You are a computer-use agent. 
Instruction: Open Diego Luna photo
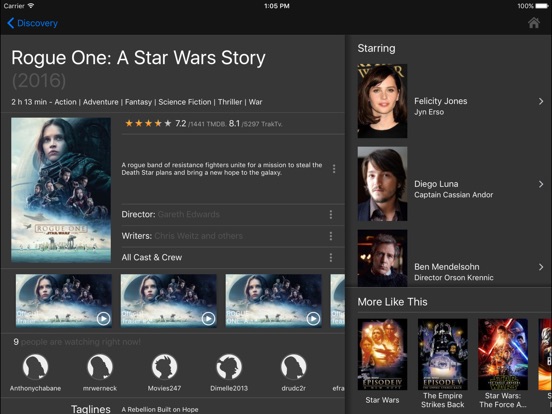click(x=382, y=184)
